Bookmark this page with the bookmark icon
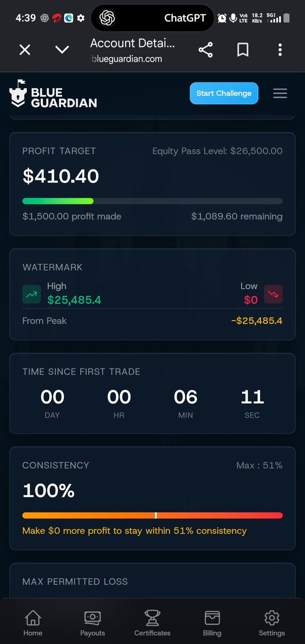 pyautogui.click(x=243, y=50)
